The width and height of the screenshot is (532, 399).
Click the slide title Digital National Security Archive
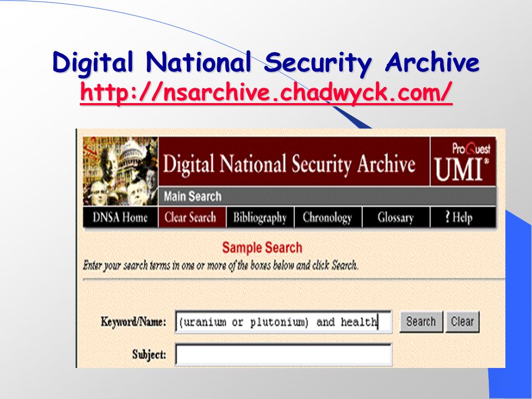click(266, 63)
